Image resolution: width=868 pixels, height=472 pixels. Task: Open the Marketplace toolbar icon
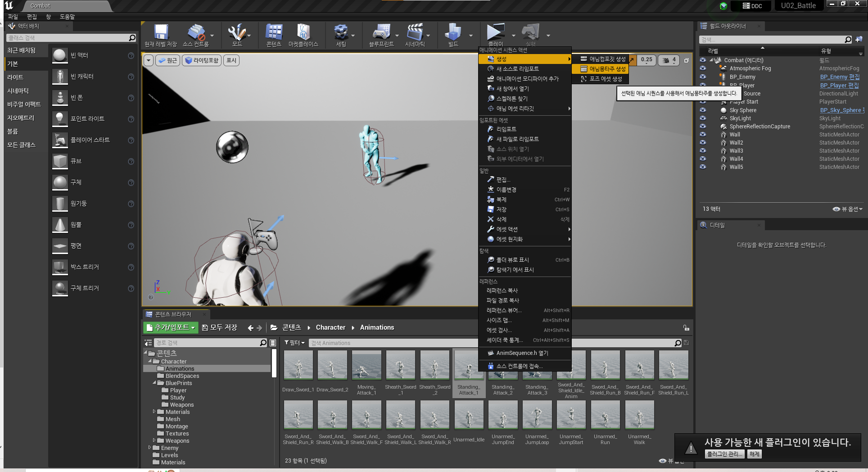pos(303,32)
